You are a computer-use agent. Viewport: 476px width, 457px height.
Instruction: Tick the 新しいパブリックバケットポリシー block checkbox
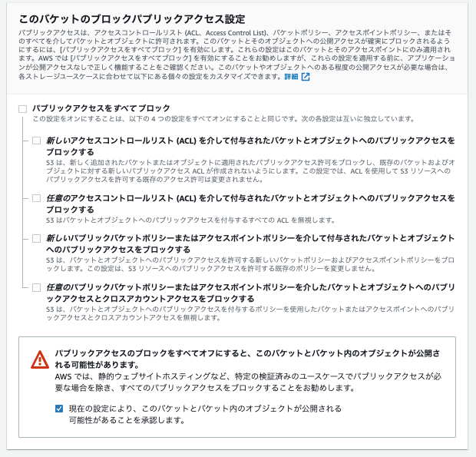pos(36,238)
